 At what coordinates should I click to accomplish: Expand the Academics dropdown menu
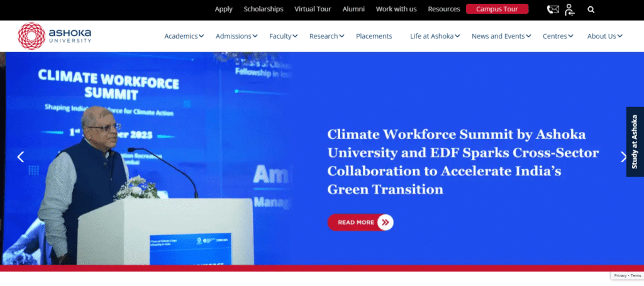184,36
